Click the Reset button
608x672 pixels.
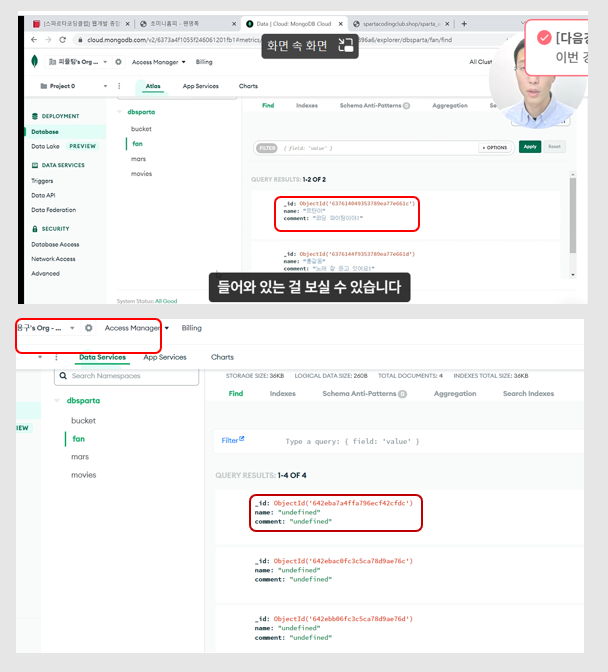click(x=554, y=147)
